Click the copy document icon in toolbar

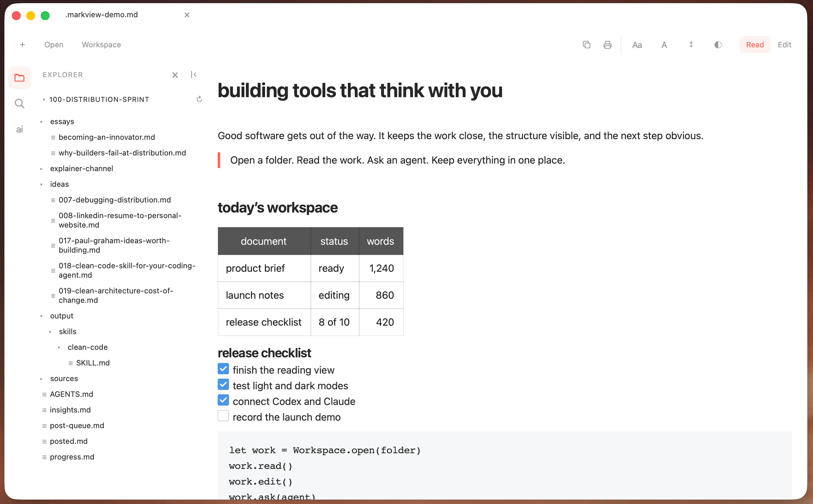coord(586,45)
